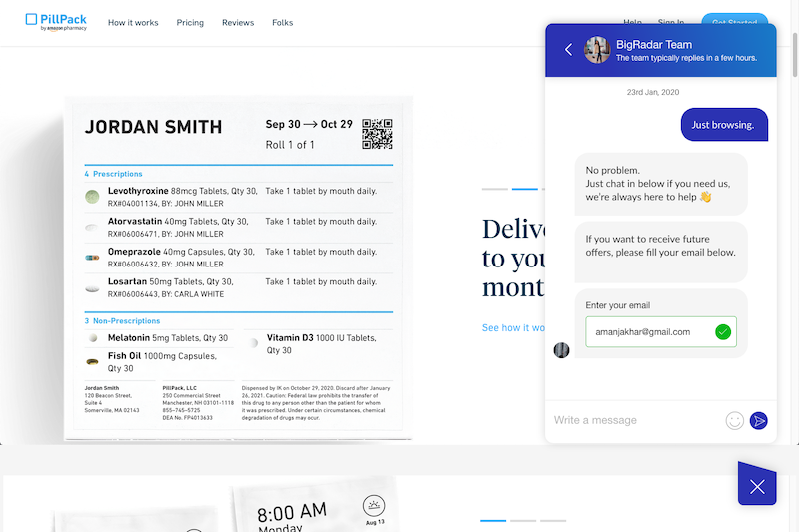Select the Atorvastatin prescription row
This screenshot has height=532, width=799.
click(239, 227)
